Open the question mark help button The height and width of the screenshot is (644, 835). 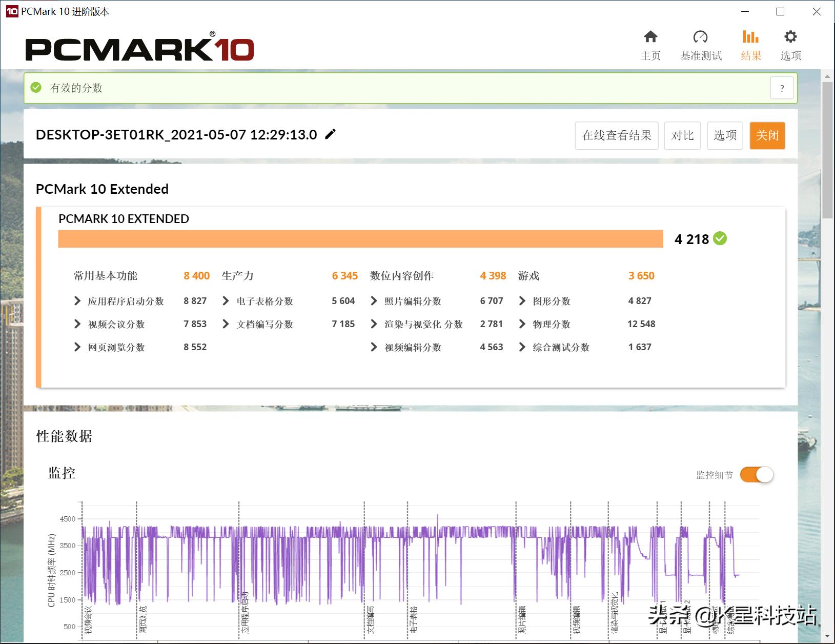point(782,88)
